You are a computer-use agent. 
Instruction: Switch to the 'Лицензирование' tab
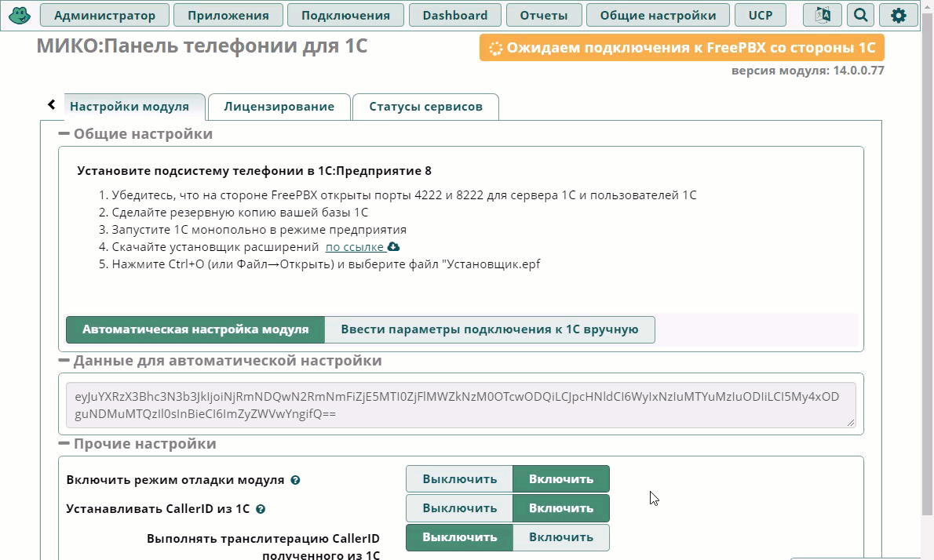[279, 106]
